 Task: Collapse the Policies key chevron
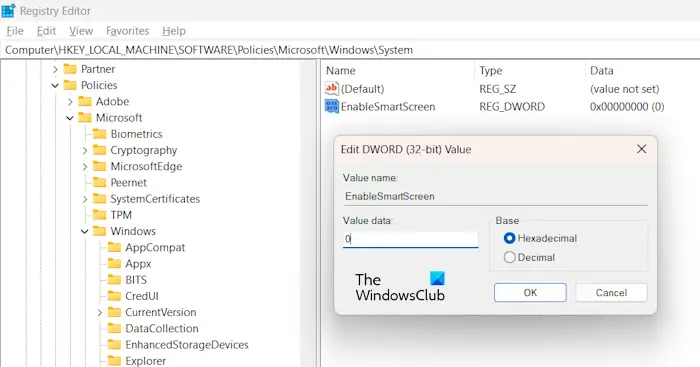tap(55, 85)
